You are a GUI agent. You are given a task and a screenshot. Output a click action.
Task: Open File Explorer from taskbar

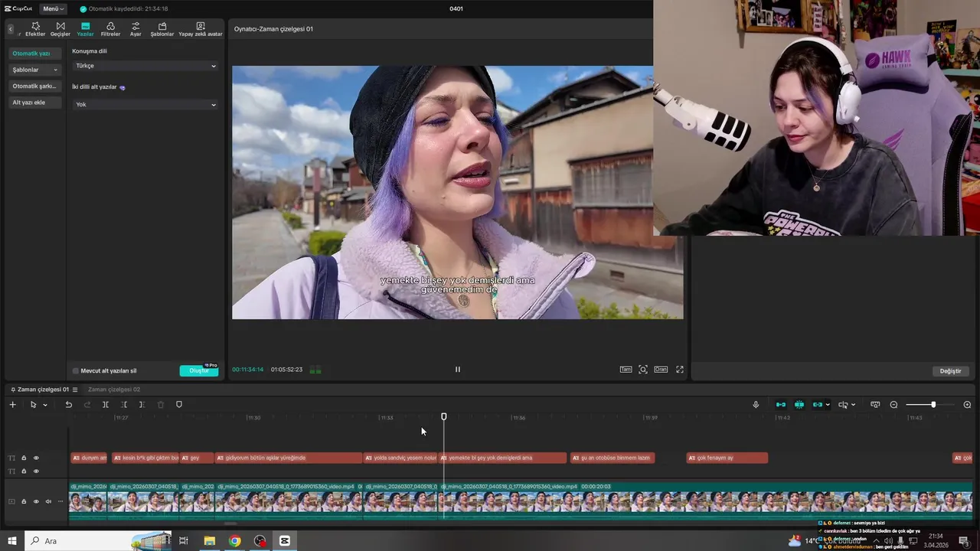pyautogui.click(x=209, y=541)
